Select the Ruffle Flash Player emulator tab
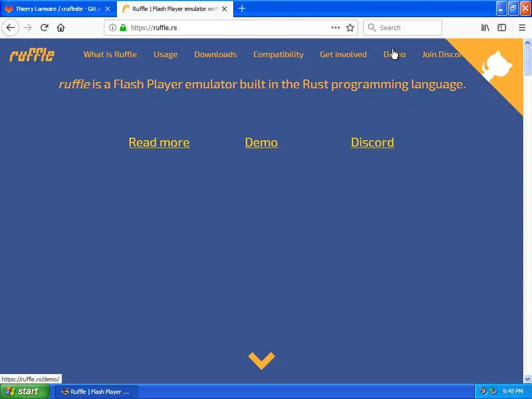Viewport: 532px width, 399px height. coord(175,9)
